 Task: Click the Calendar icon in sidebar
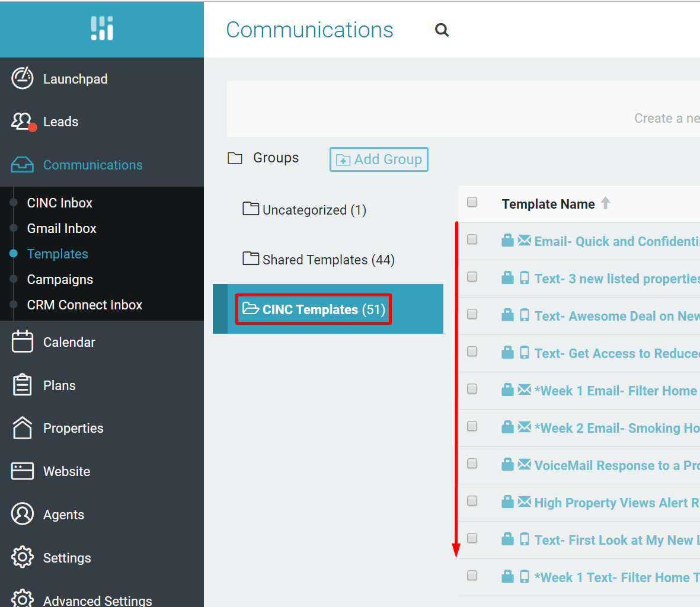[x=22, y=341]
